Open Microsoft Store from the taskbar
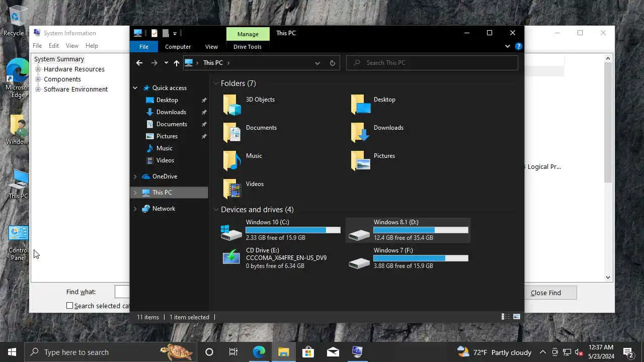The image size is (644, 362). point(308,352)
